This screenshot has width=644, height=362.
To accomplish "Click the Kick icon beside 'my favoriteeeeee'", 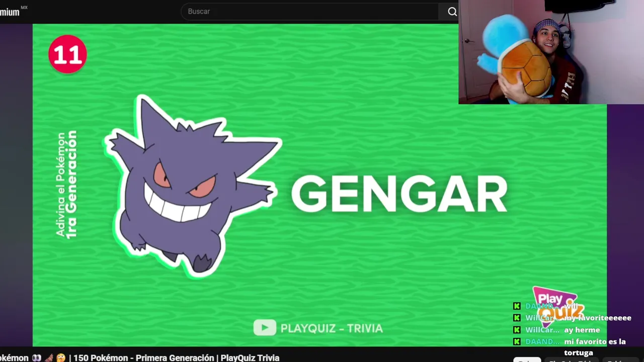I will click(517, 318).
